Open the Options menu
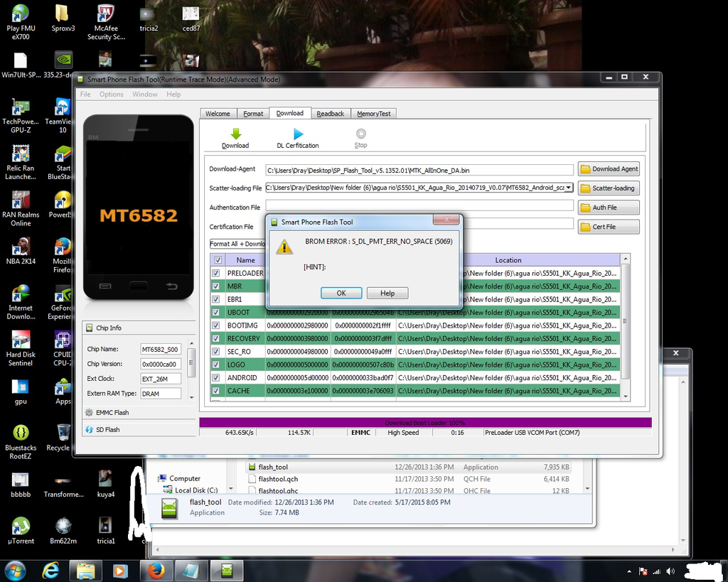 pyautogui.click(x=111, y=95)
